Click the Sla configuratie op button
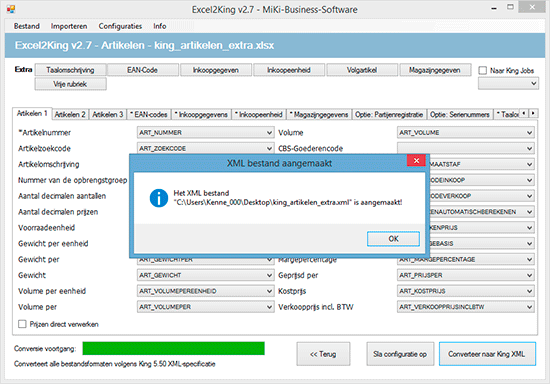The image size is (550, 384). point(400,354)
